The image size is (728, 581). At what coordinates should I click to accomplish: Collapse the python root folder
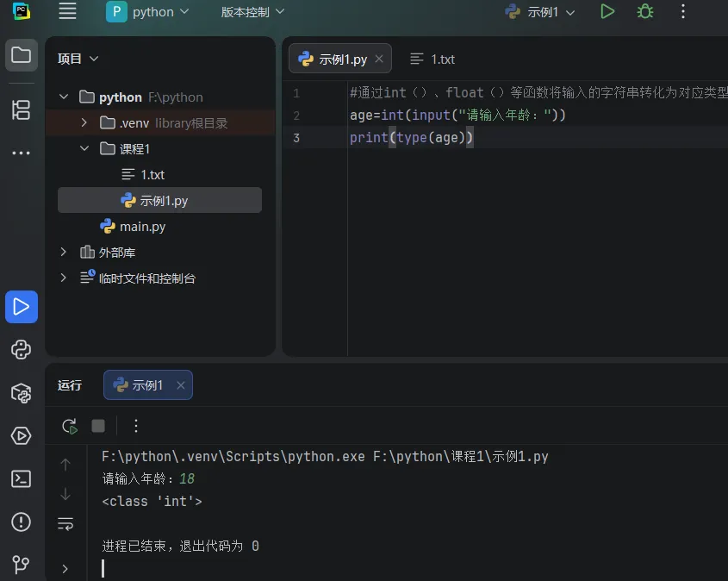64,97
